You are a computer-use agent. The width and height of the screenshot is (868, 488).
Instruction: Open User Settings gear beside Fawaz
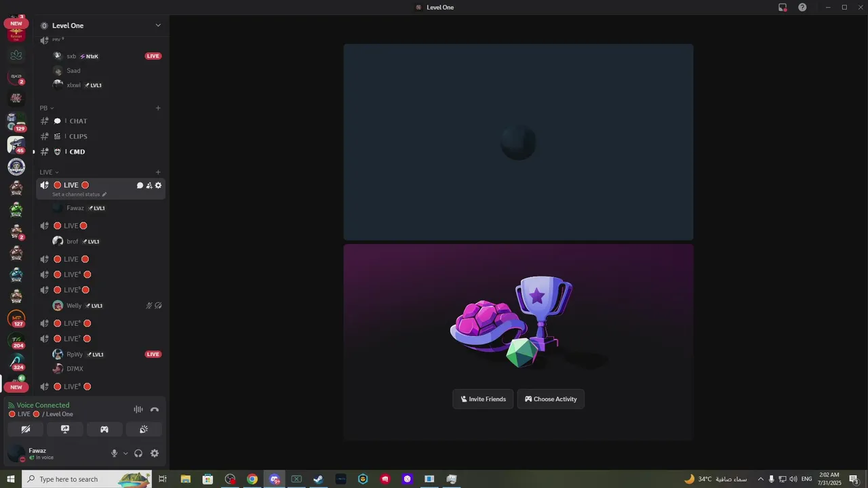click(155, 453)
